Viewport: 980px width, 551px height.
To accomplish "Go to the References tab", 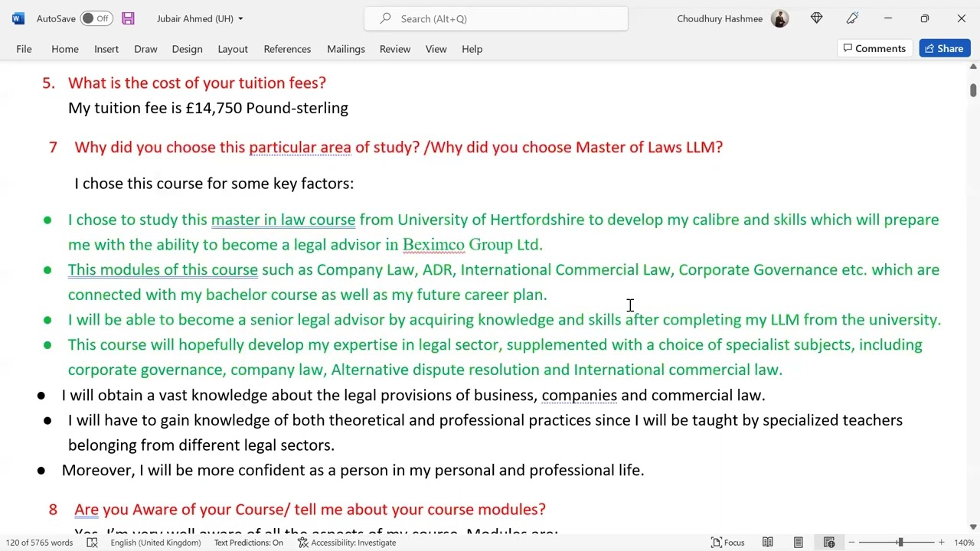I will (287, 48).
